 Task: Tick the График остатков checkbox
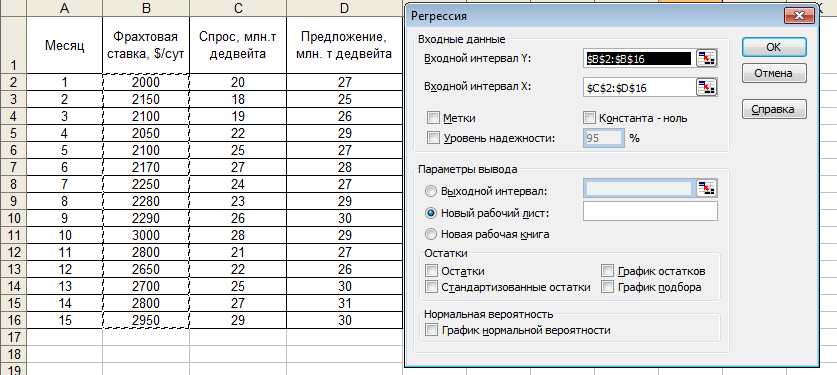(x=607, y=271)
